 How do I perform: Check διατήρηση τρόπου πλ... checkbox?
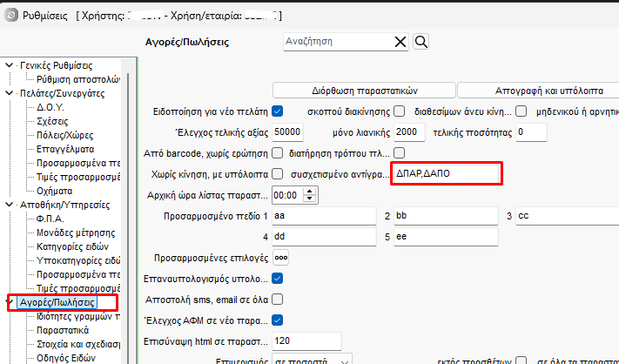coord(399,153)
